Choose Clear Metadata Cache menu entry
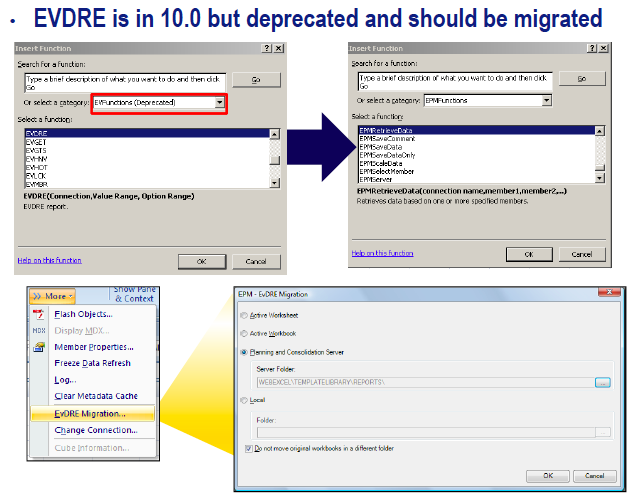 (x=96, y=396)
